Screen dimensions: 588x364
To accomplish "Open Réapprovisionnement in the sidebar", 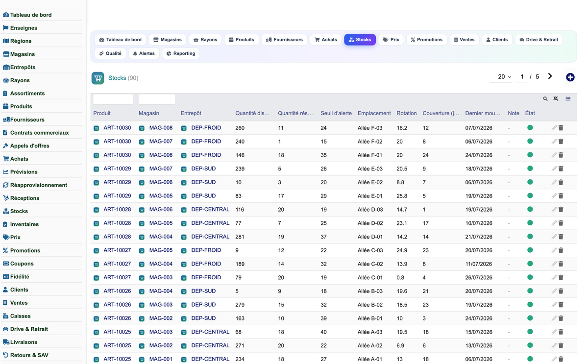I will pos(38,185).
